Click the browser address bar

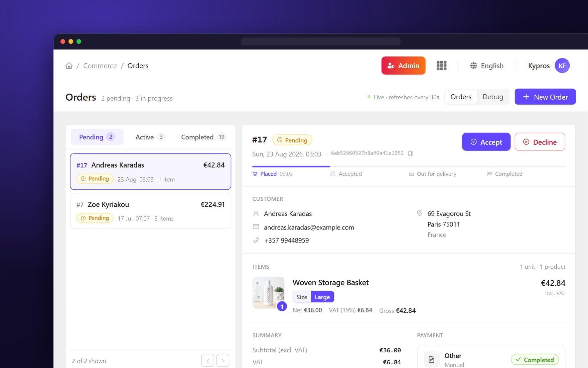point(321,41)
